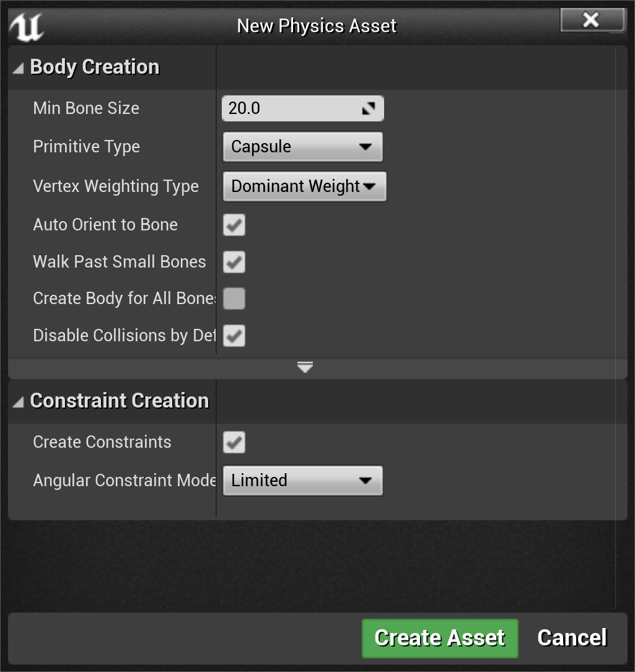The width and height of the screenshot is (635, 672).
Task: Enable Create Body for All Bones
Action: 234,299
